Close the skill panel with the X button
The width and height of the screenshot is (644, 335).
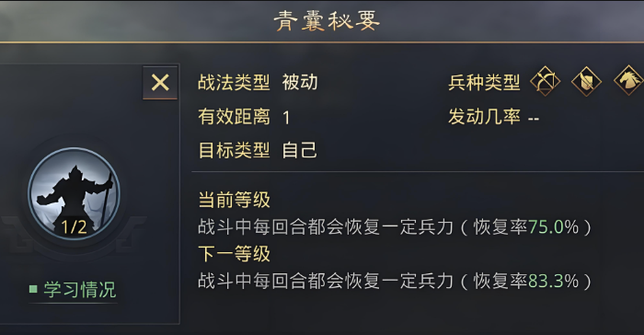160,83
